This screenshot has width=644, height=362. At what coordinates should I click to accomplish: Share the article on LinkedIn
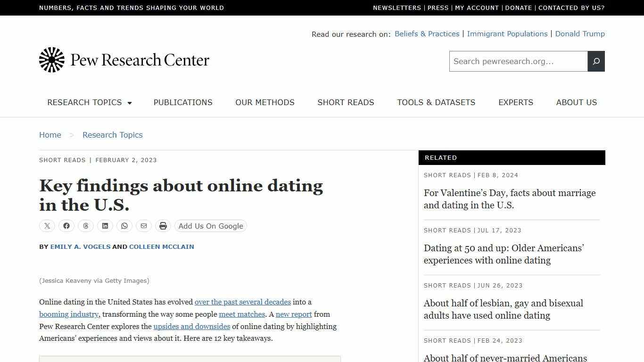click(x=105, y=226)
